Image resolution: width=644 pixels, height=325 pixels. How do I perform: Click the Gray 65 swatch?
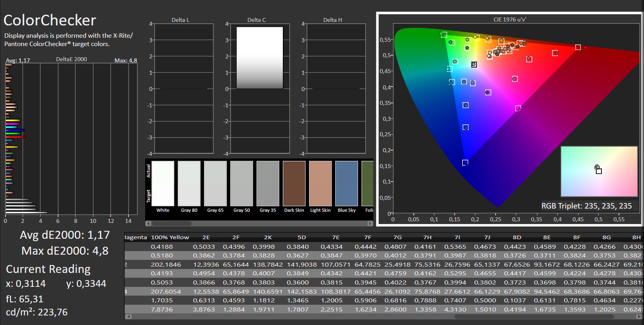pyautogui.click(x=215, y=183)
